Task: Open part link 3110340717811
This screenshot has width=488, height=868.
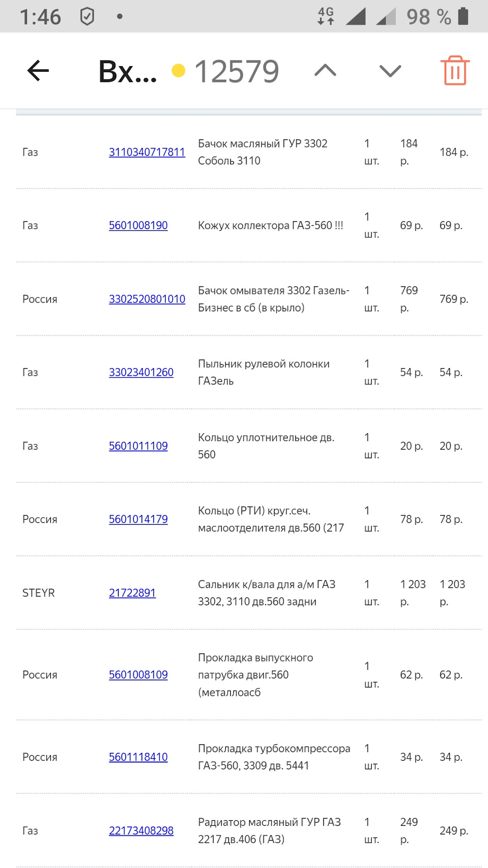Action: pos(147,152)
